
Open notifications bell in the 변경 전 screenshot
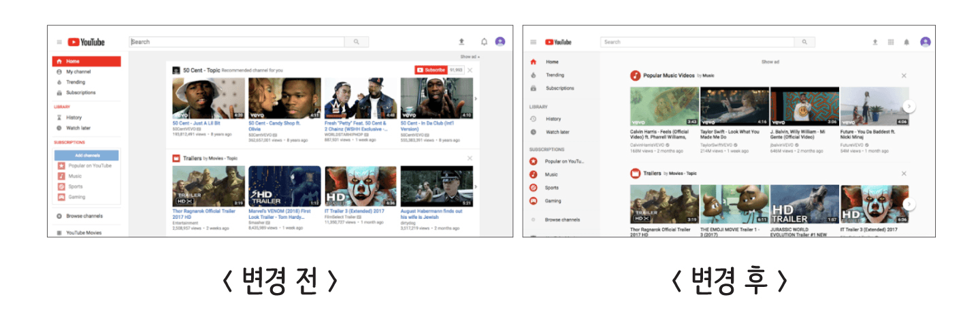coord(484,42)
